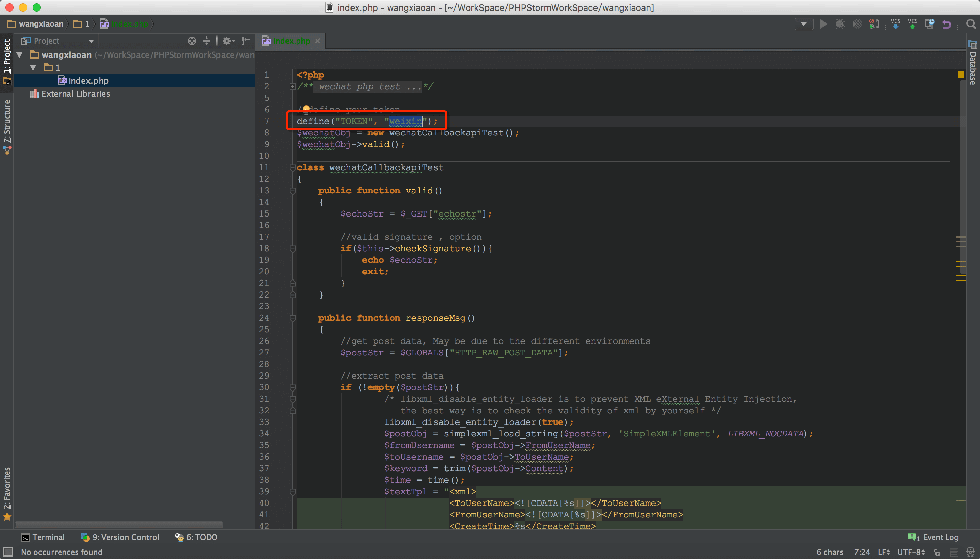Toggle tool window buttons at the bottom-left corner
The width and height of the screenshot is (980, 559).
point(8,552)
